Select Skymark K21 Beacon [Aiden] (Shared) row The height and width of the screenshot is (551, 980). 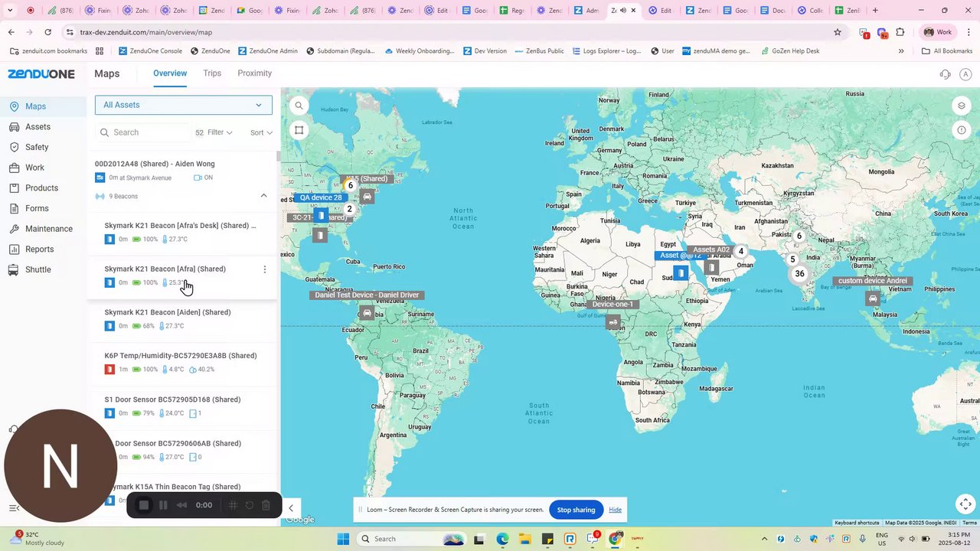pyautogui.click(x=182, y=319)
